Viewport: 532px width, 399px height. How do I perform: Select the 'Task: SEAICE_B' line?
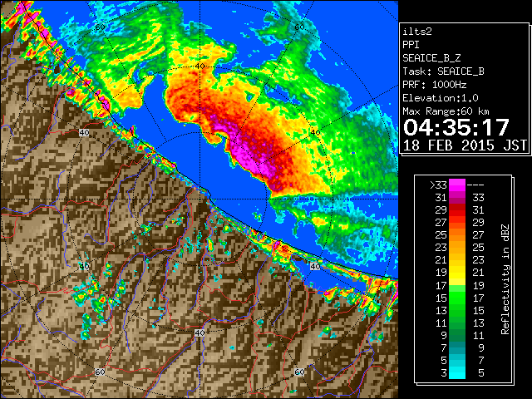coord(443,71)
